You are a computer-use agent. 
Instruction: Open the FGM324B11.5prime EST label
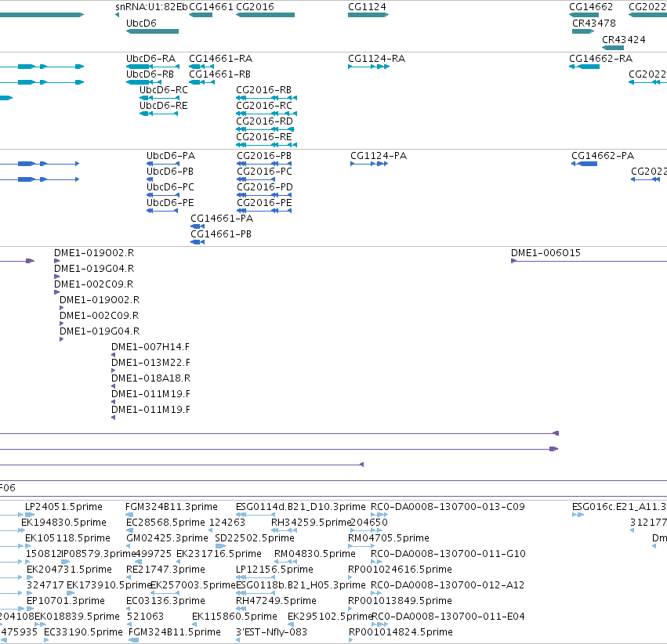(175, 632)
